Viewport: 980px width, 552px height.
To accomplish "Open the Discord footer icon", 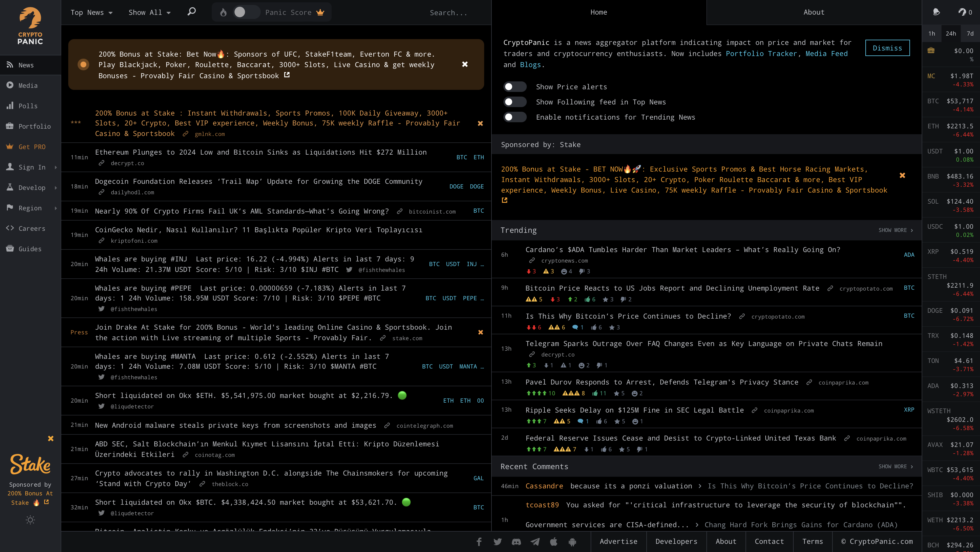I will click(516, 542).
